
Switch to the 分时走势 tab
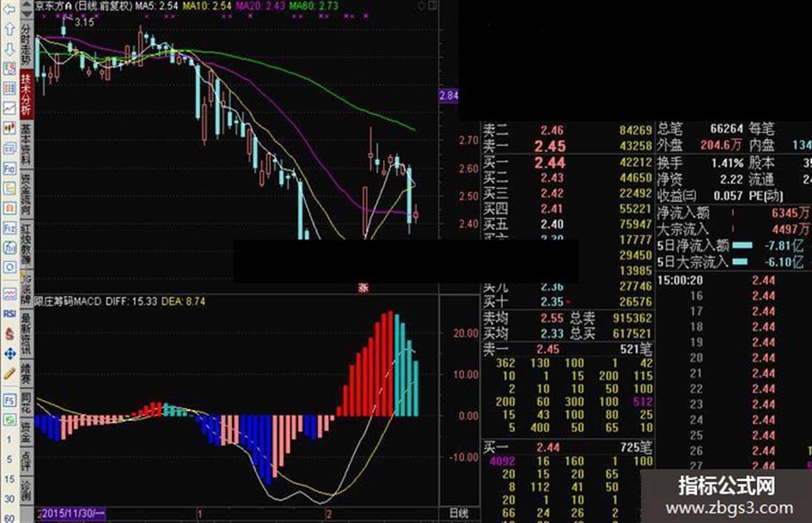tap(26, 46)
